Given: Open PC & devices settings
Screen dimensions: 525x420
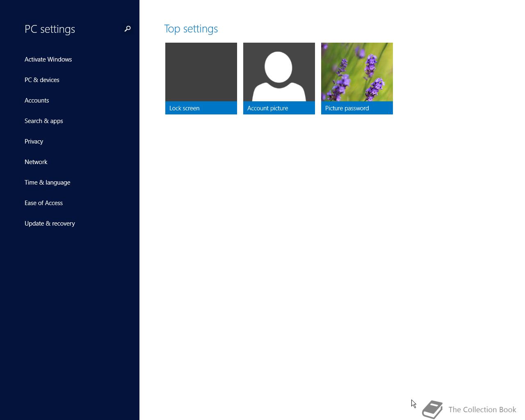Looking at the screenshot, I should pos(42,80).
